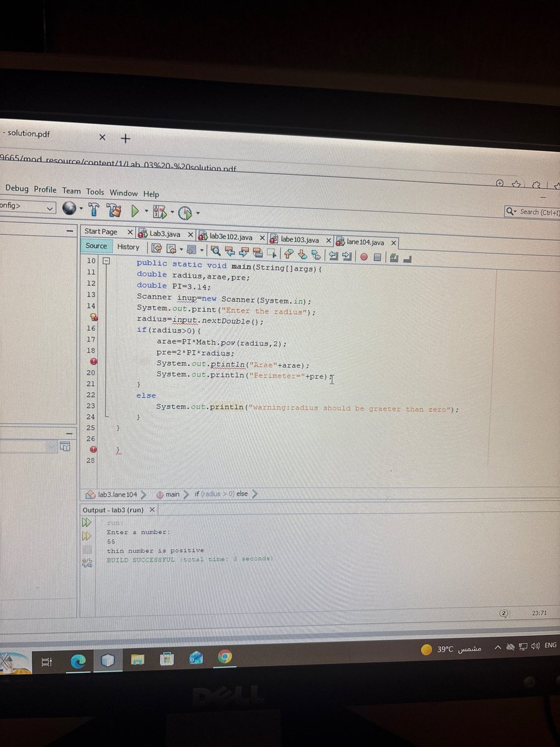Open the dropdown arrow next to Profile Project
This screenshot has width=560, height=747.
point(197,214)
